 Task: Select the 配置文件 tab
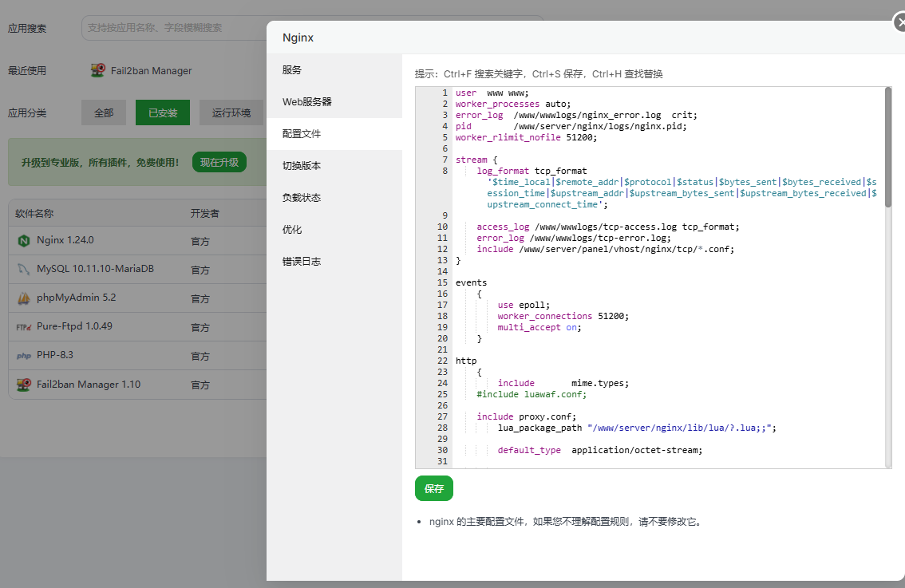click(302, 134)
